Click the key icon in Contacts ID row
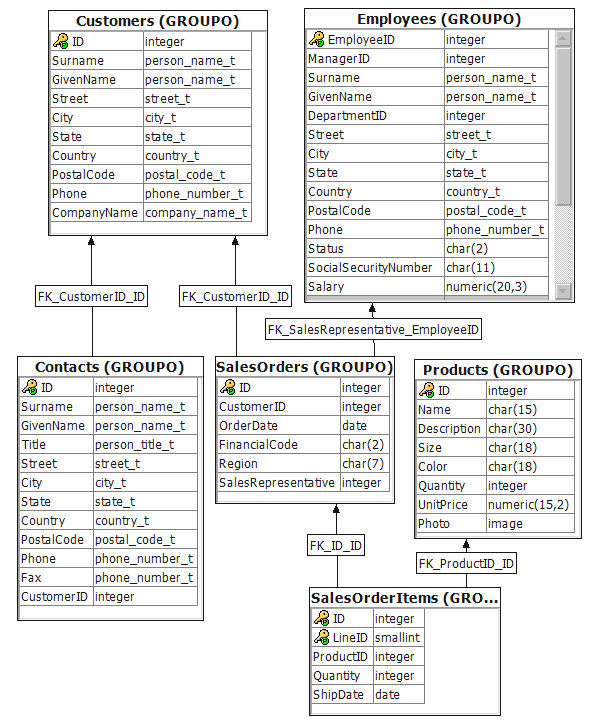The width and height of the screenshot is (592, 725). tap(30, 387)
